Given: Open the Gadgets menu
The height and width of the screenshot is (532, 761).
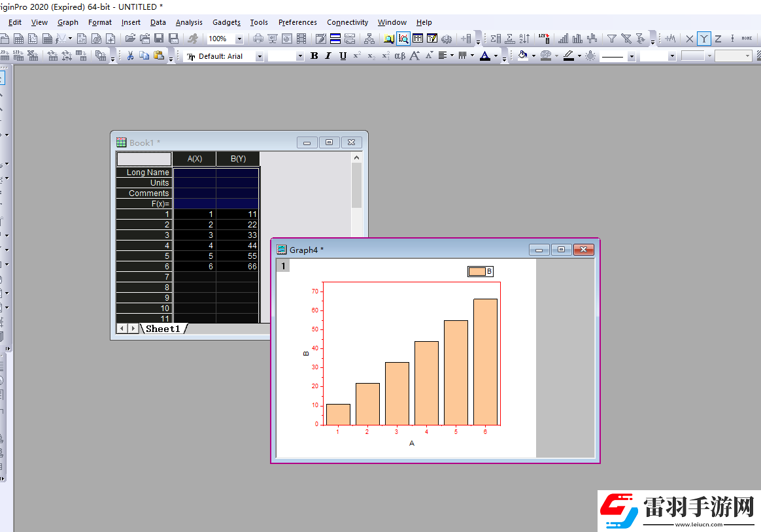Looking at the screenshot, I should click(226, 22).
